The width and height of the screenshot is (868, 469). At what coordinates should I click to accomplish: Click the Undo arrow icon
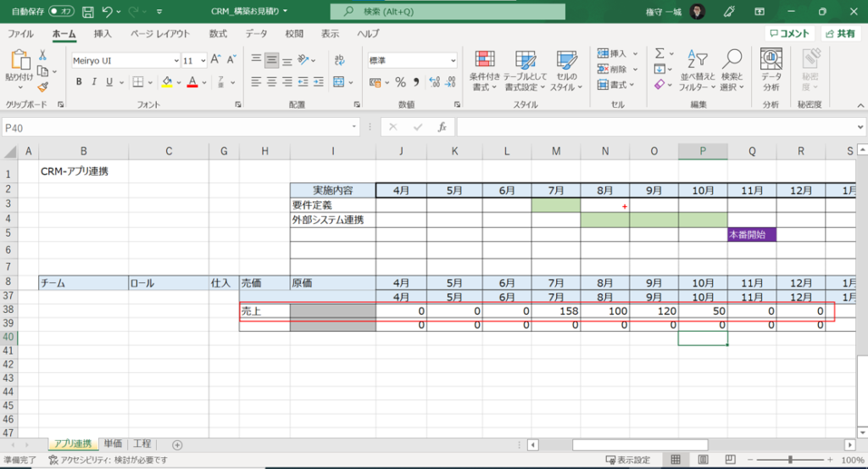[x=108, y=11]
